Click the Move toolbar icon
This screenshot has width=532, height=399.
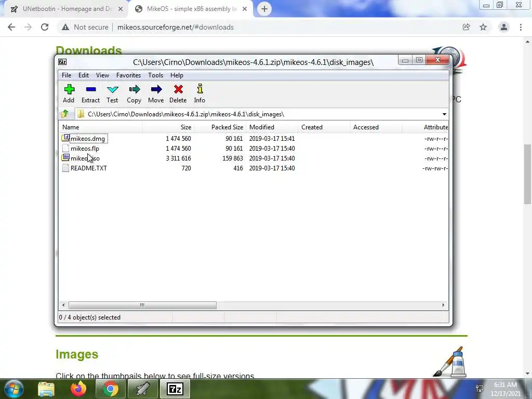coord(156,89)
